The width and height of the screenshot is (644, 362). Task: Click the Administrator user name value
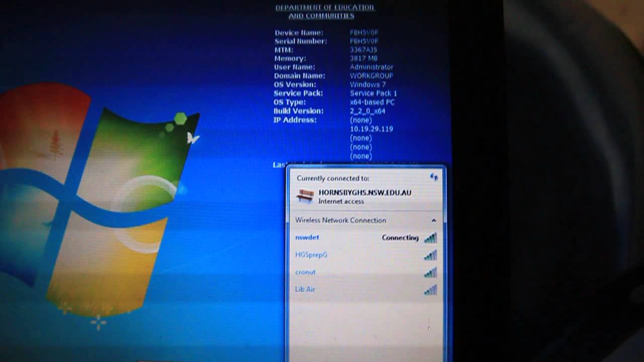pos(371,67)
